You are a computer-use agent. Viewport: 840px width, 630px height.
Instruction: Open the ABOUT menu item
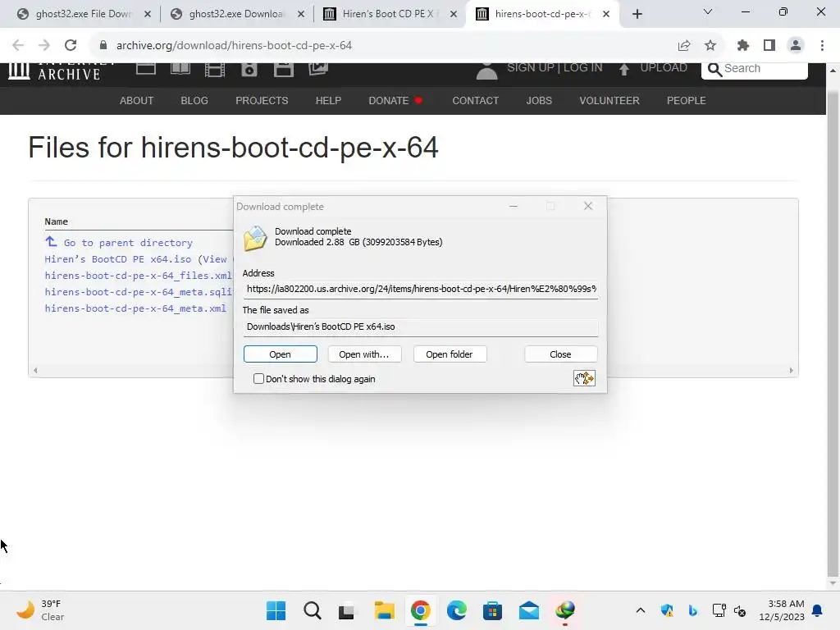137,101
